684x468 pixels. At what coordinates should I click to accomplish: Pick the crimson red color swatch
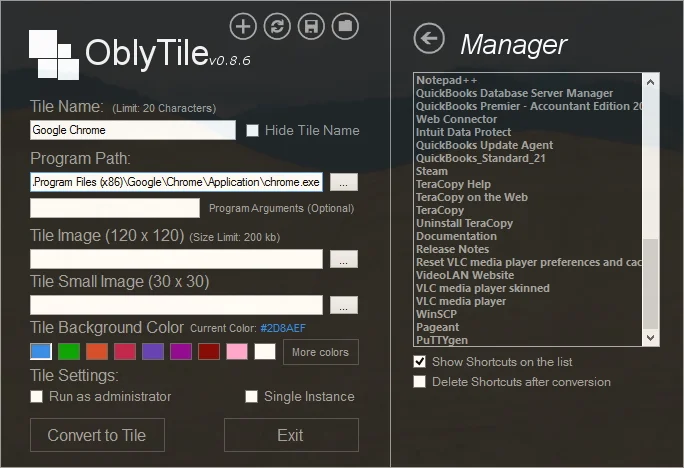pyautogui.click(x=125, y=352)
